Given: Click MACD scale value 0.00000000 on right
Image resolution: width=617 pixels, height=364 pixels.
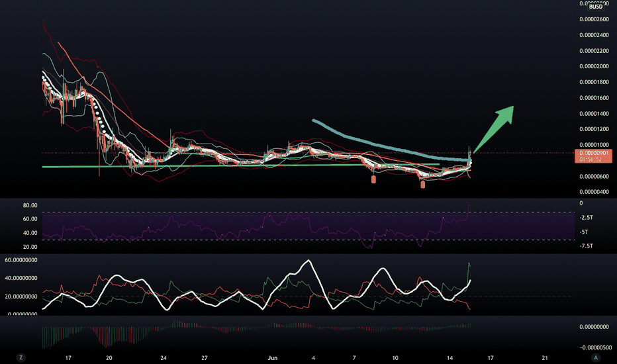Looking at the screenshot, I should pyautogui.click(x=594, y=327).
